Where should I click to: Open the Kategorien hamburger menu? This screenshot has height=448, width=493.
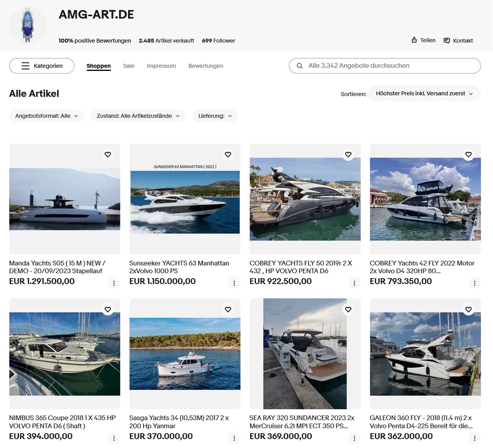click(x=42, y=66)
